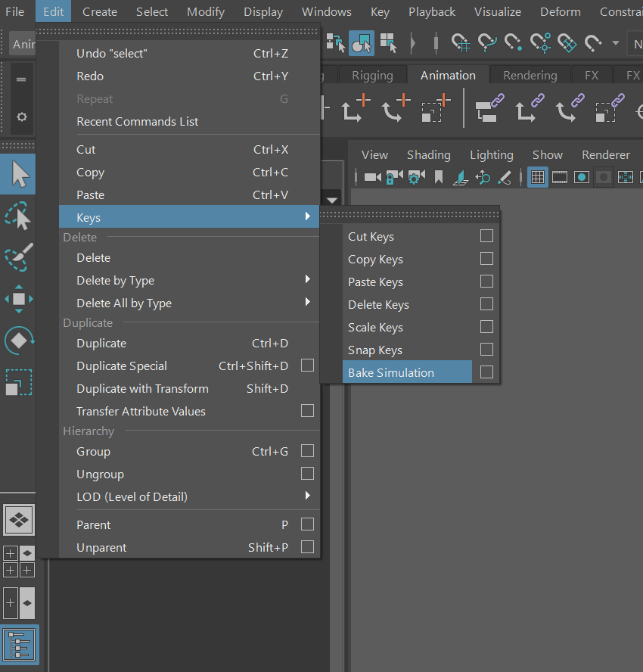Open the Create menu
643x672 pixels.
tap(100, 11)
